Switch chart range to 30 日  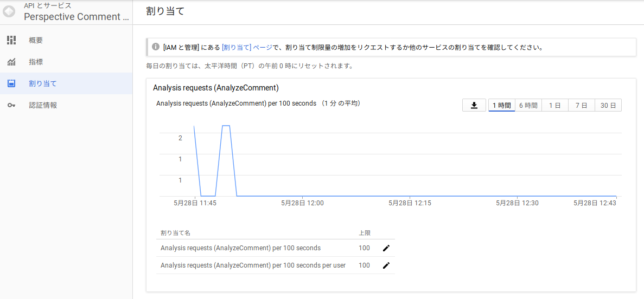(608, 106)
